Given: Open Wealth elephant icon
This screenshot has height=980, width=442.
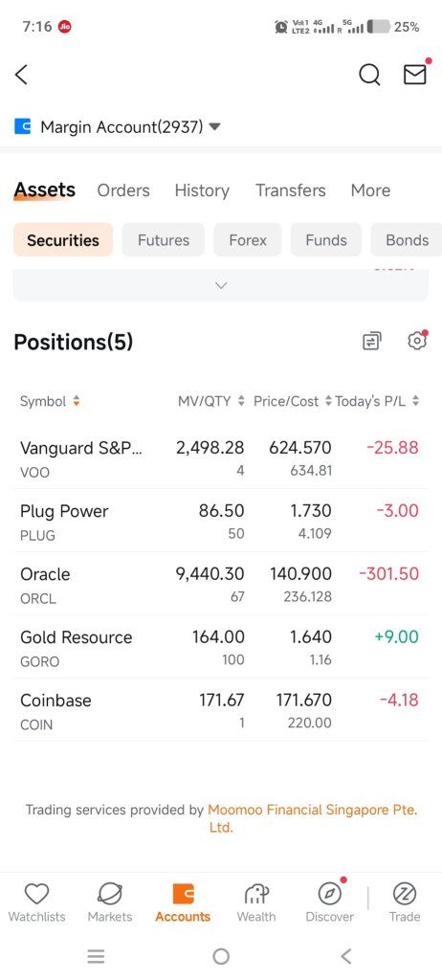Looking at the screenshot, I should [x=256, y=895].
